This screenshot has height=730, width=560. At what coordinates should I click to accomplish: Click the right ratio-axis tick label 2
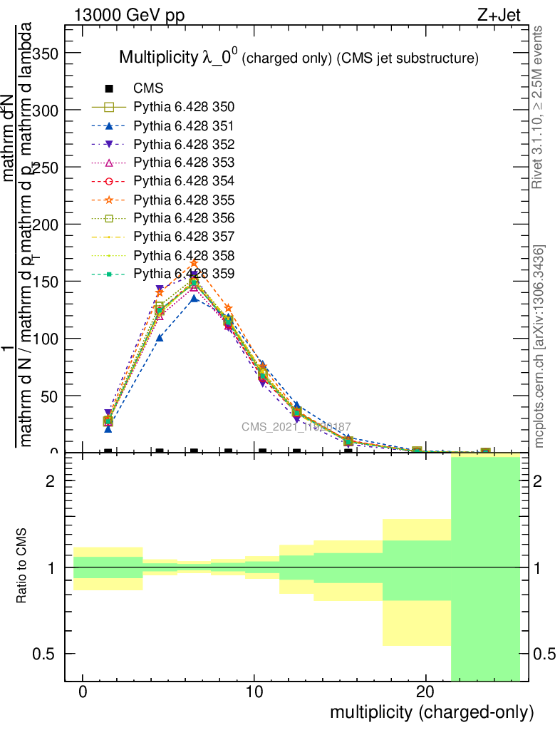[x=537, y=481]
